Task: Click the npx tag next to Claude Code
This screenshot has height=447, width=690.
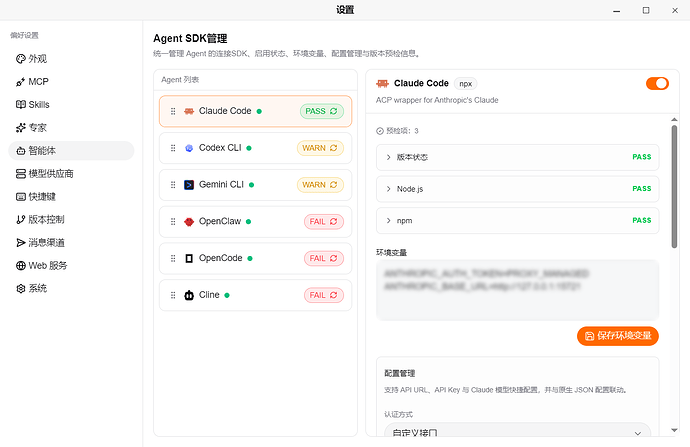Action: pyautogui.click(x=466, y=84)
